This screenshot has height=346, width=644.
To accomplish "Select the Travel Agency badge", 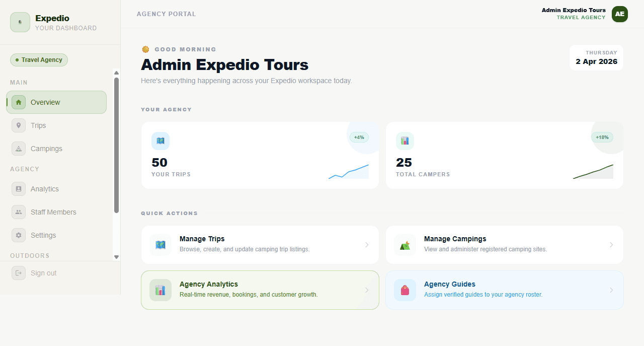I will click(x=39, y=60).
